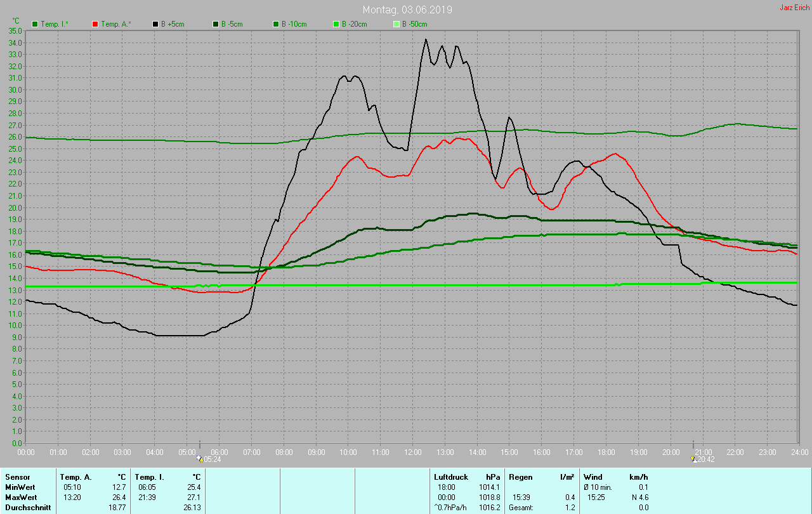Screen dimensions: 812x514
Task: Select the 'B -10cm' legend label
Action: [294, 24]
